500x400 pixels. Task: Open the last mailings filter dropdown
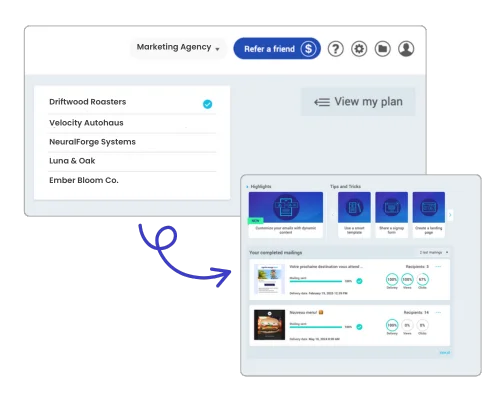434,252
